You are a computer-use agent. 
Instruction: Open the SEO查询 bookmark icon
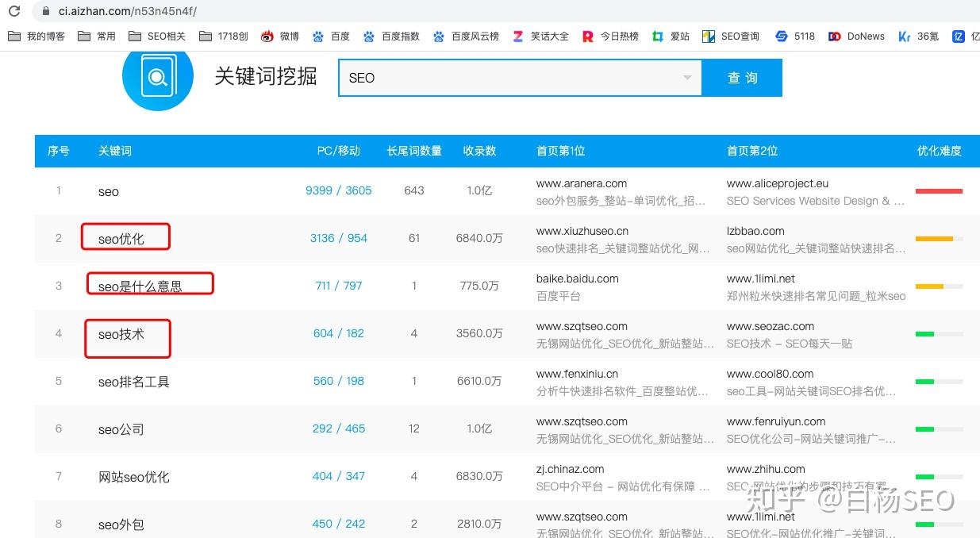tap(707, 36)
